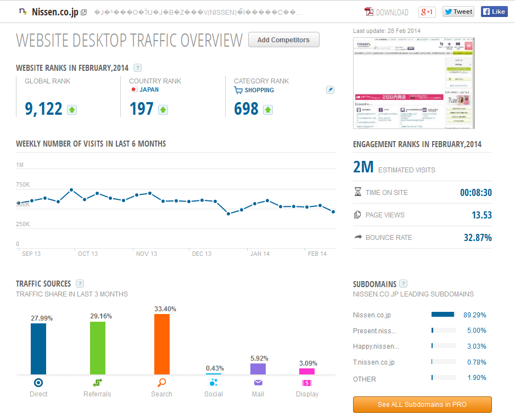Click the Page Views pages icon
515x420 pixels.
pyautogui.click(x=357, y=215)
